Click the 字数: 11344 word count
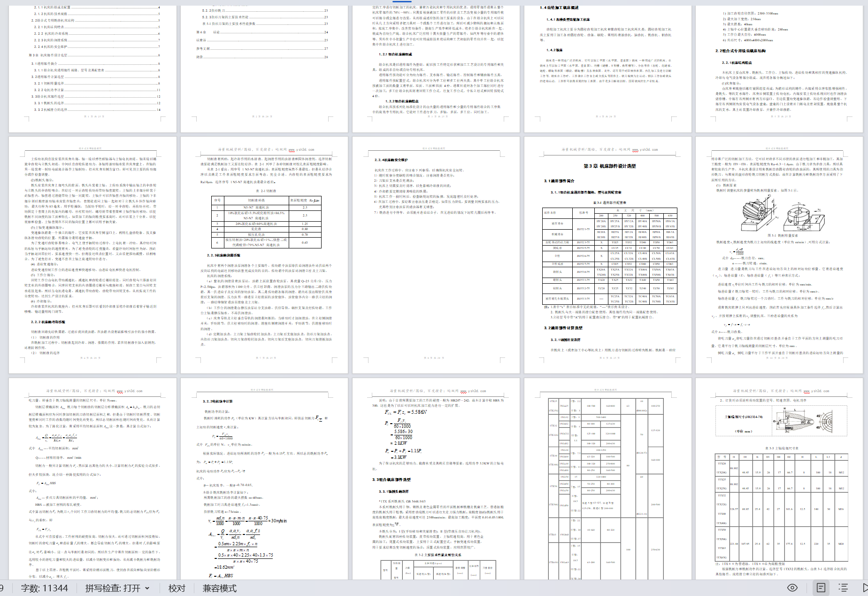The height and width of the screenshot is (596, 868). coord(45,588)
